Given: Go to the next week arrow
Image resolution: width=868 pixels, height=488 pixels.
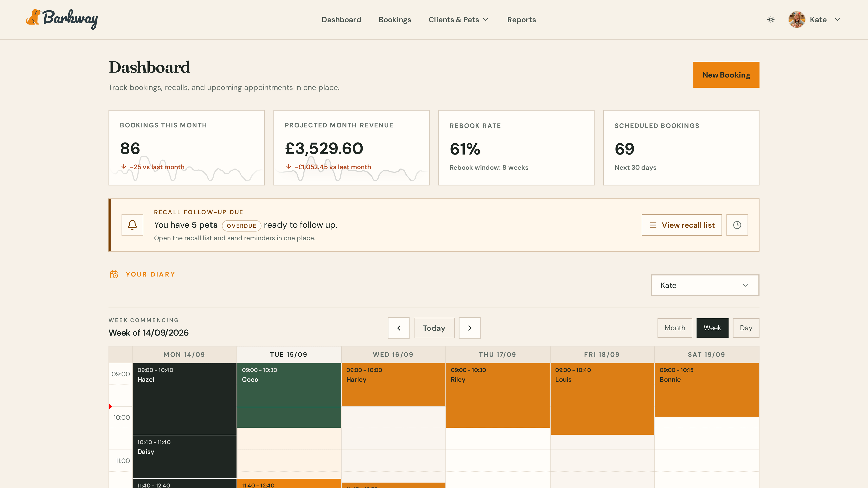Looking at the screenshot, I should pos(470,328).
